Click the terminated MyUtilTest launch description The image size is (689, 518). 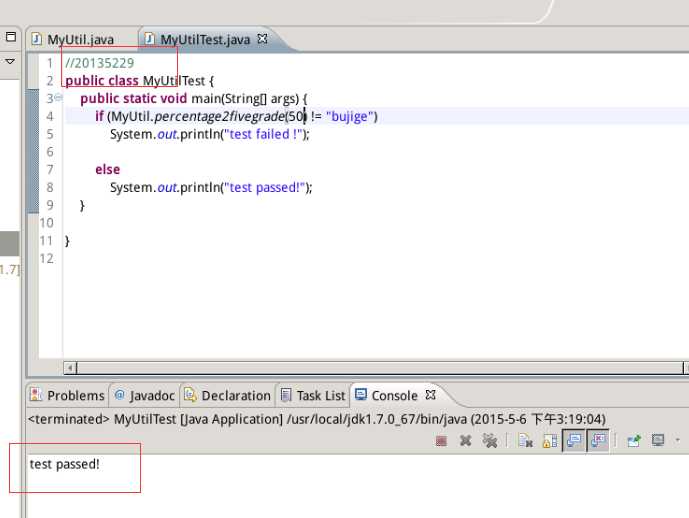pyautogui.click(x=317, y=419)
